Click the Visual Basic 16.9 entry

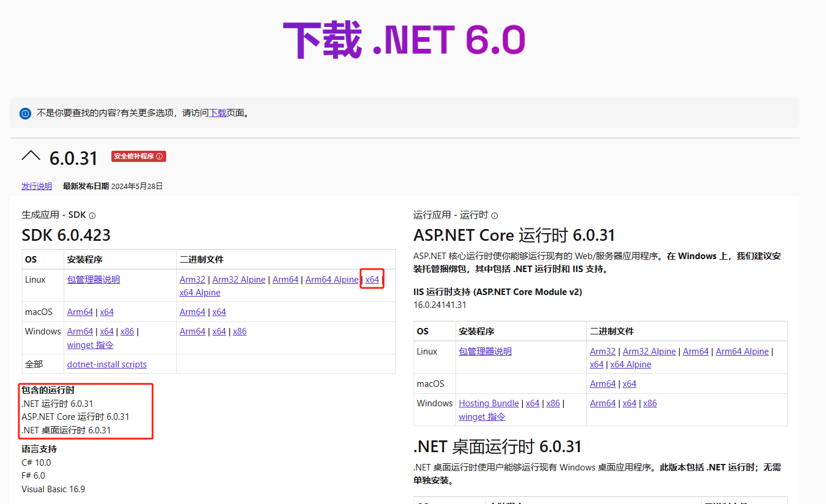pyautogui.click(x=53, y=489)
